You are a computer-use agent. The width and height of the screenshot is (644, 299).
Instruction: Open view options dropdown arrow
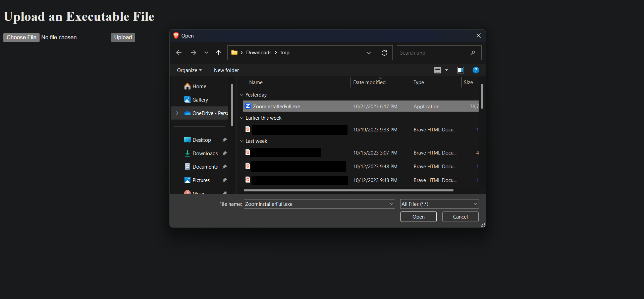(x=446, y=70)
